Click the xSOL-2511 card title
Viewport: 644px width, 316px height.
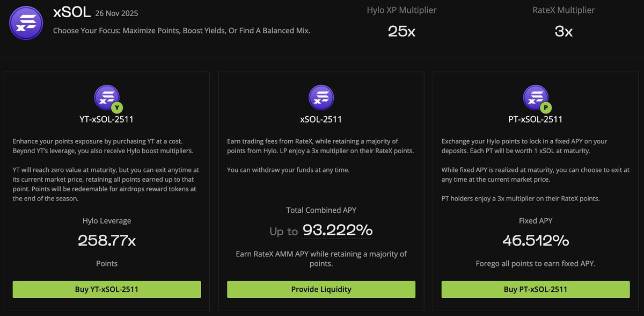coord(321,119)
